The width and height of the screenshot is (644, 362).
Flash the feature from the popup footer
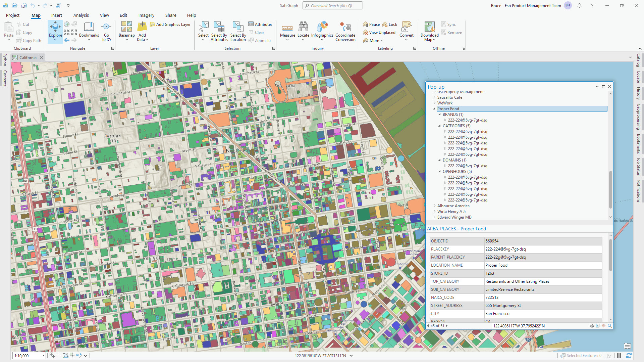pos(604,326)
